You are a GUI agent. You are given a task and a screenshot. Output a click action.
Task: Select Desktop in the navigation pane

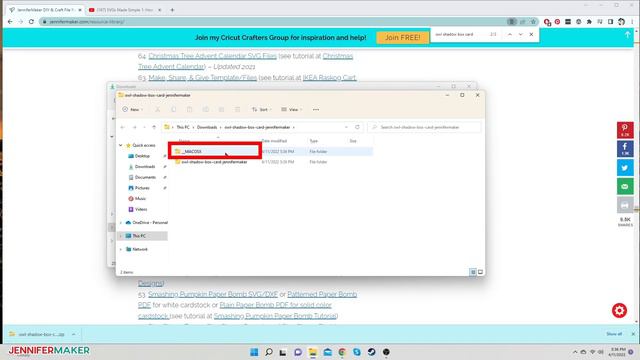pos(142,156)
